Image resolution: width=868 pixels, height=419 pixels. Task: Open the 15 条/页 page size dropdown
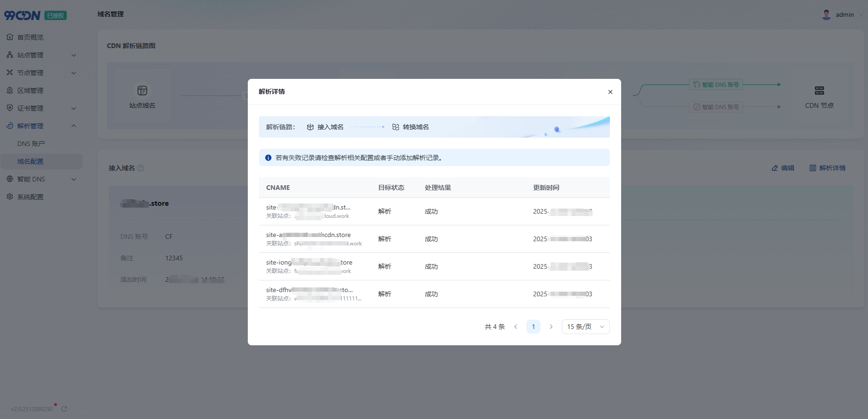(585, 327)
